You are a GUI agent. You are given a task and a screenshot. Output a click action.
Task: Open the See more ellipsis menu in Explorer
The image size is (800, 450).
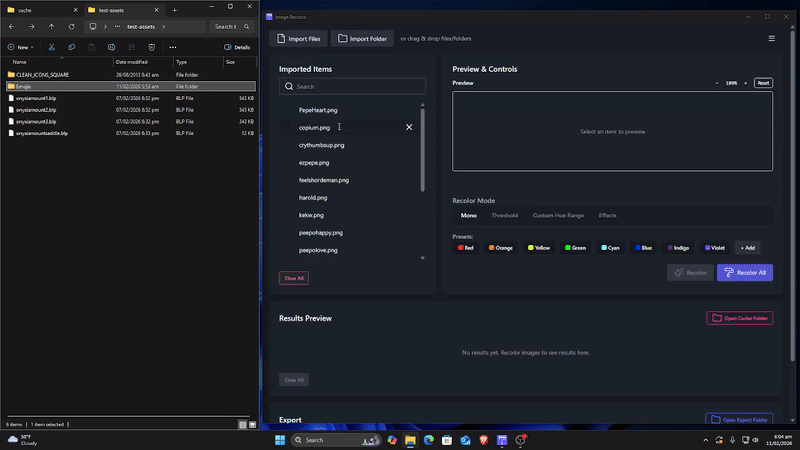pyautogui.click(x=173, y=47)
